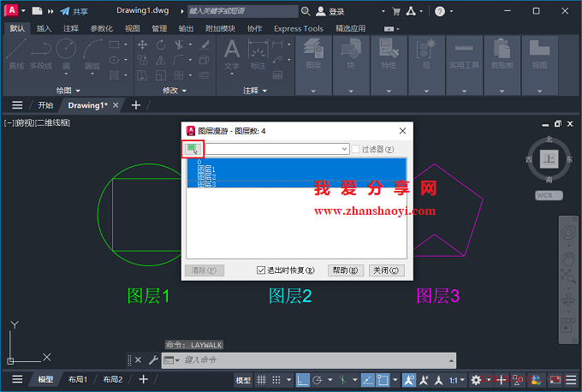Click the Dimension tool icon
The width and height of the screenshot is (582, 392).
tap(258, 54)
